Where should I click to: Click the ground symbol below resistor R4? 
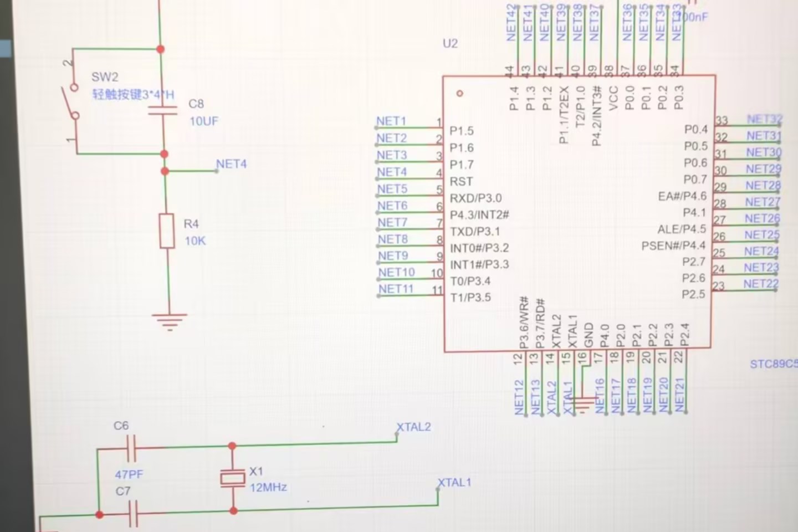pyautogui.click(x=170, y=322)
